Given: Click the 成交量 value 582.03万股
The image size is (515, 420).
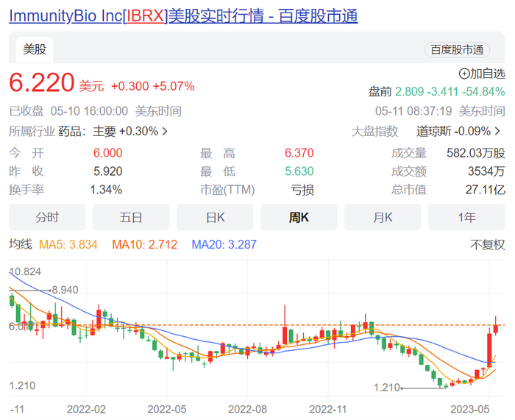Looking at the screenshot, I should [476, 153].
